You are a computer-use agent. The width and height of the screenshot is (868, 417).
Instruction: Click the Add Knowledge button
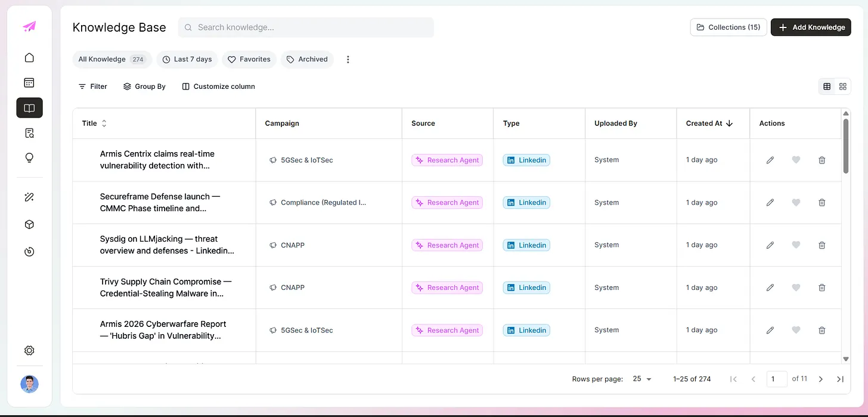click(811, 27)
